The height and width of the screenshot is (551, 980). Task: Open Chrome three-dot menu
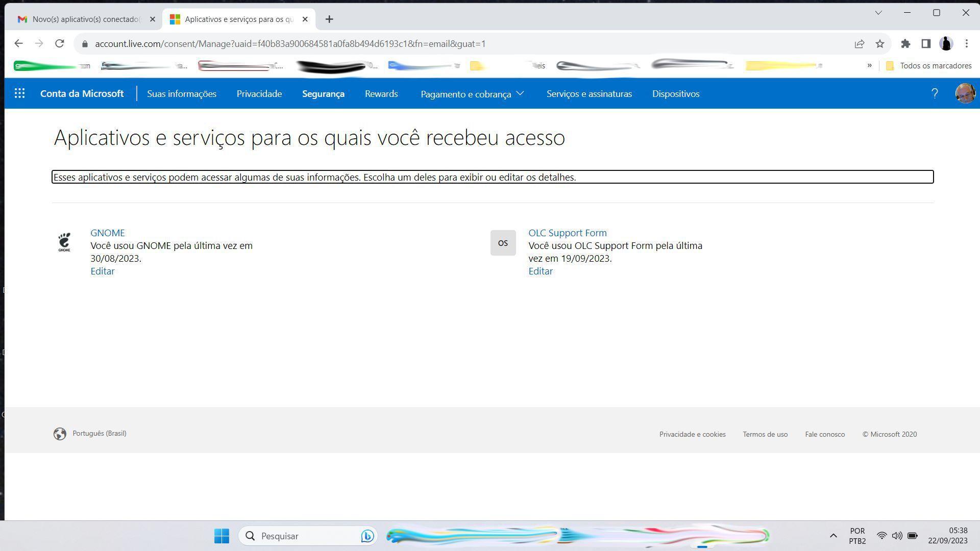point(966,44)
